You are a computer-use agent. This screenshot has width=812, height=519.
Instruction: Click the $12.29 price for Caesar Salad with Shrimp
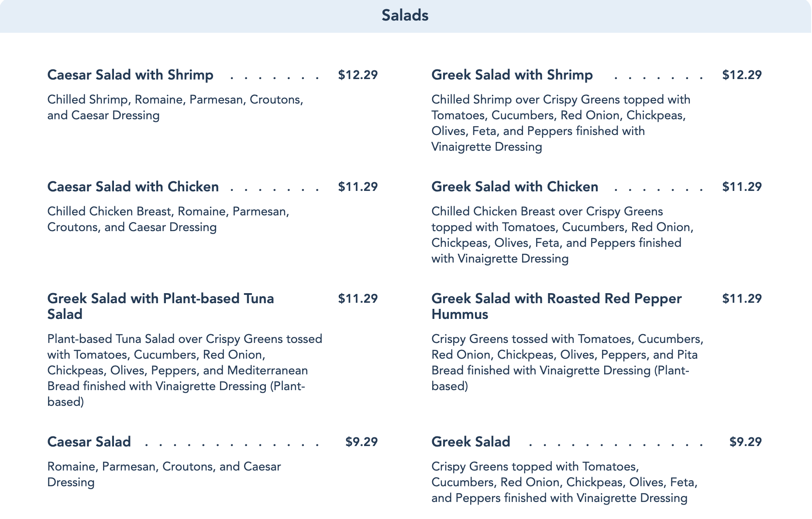pyautogui.click(x=358, y=75)
